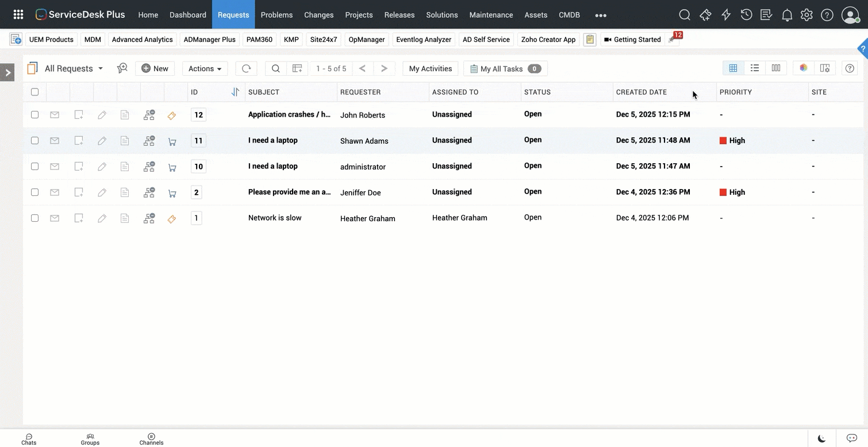Click the global search magnifier icon

684,15
